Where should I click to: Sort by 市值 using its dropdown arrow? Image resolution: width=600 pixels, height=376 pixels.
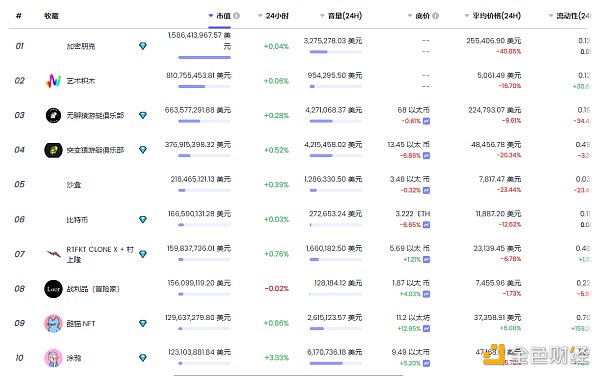[210, 16]
